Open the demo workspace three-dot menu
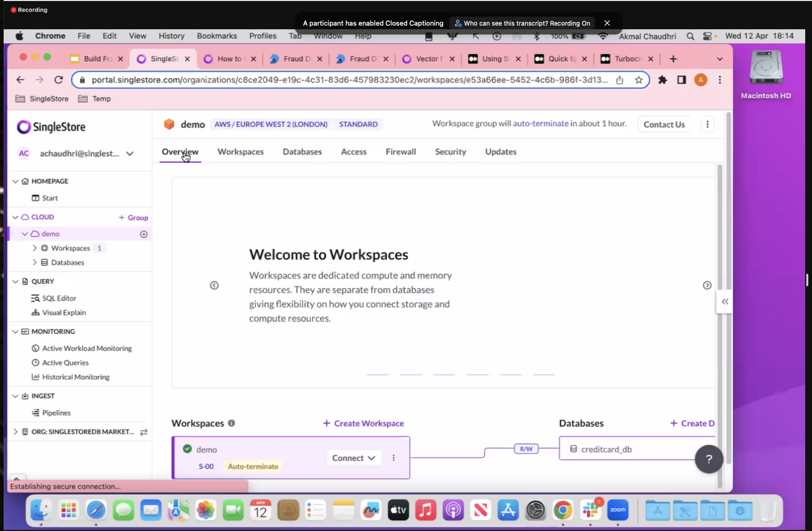Viewport: 812px width, 531px height. point(393,458)
